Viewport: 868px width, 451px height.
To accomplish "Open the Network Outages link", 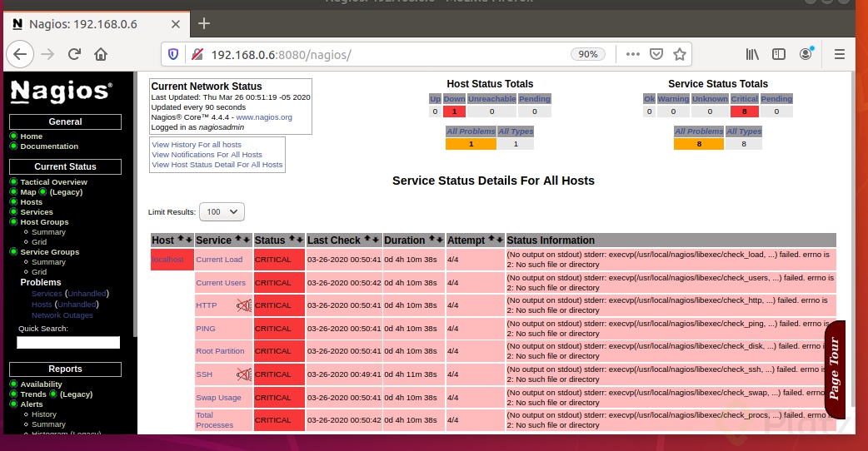I will (x=62, y=315).
